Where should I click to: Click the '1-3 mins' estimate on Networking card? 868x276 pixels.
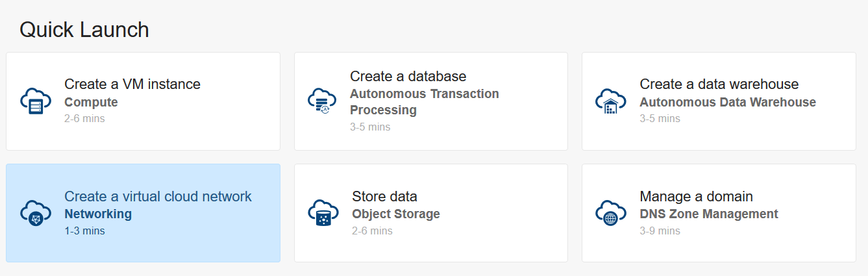pyautogui.click(x=84, y=231)
